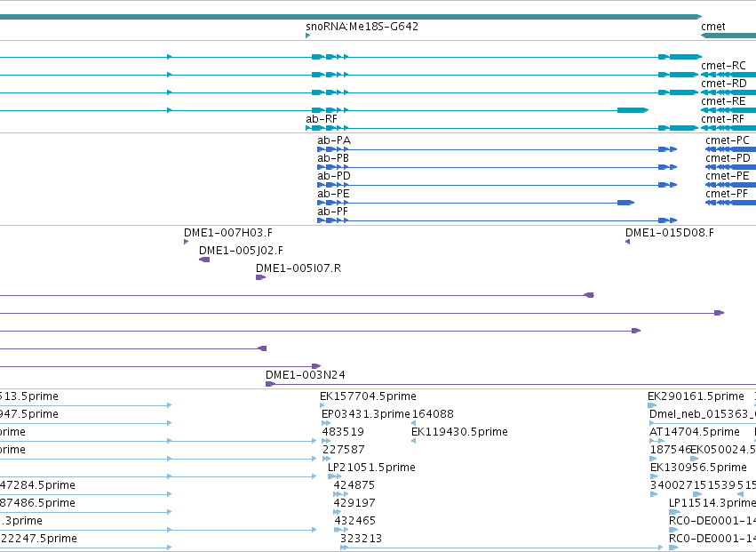Select the cmet-PD protein label
Image resolution: width=756 pixels, height=552 pixels.
click(728, 158)
